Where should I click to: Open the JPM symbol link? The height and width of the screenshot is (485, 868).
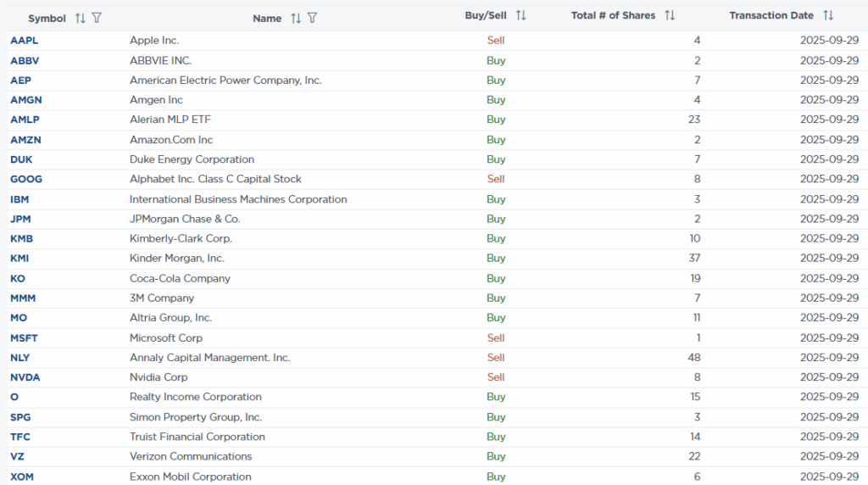pos(20,220)
